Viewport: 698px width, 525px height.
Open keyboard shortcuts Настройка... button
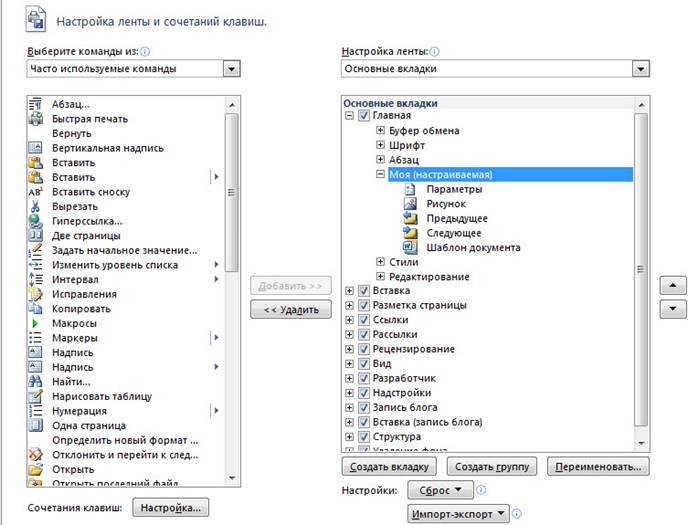[170, 508]
